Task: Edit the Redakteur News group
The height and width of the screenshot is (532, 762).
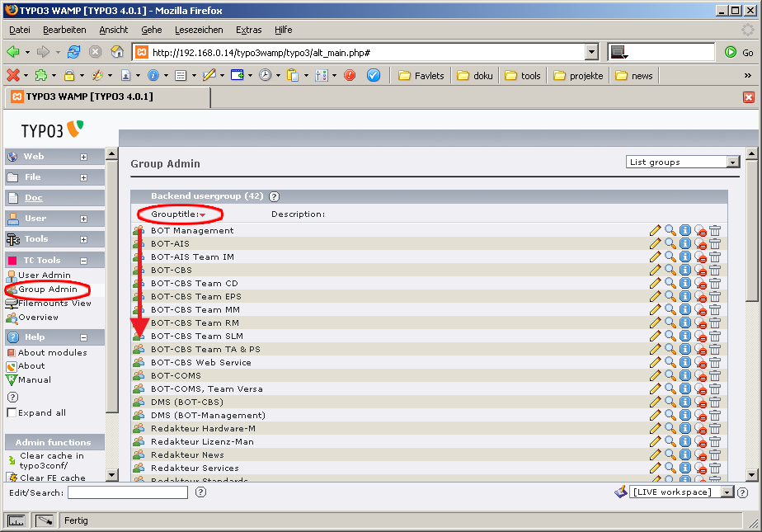Action: click(x=655, y=454)
